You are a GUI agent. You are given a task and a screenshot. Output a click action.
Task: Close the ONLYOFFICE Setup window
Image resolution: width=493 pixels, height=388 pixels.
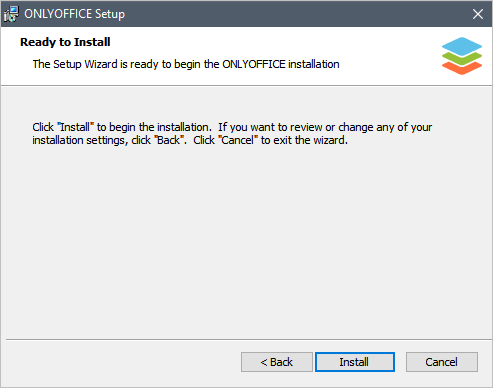(478, 14)
